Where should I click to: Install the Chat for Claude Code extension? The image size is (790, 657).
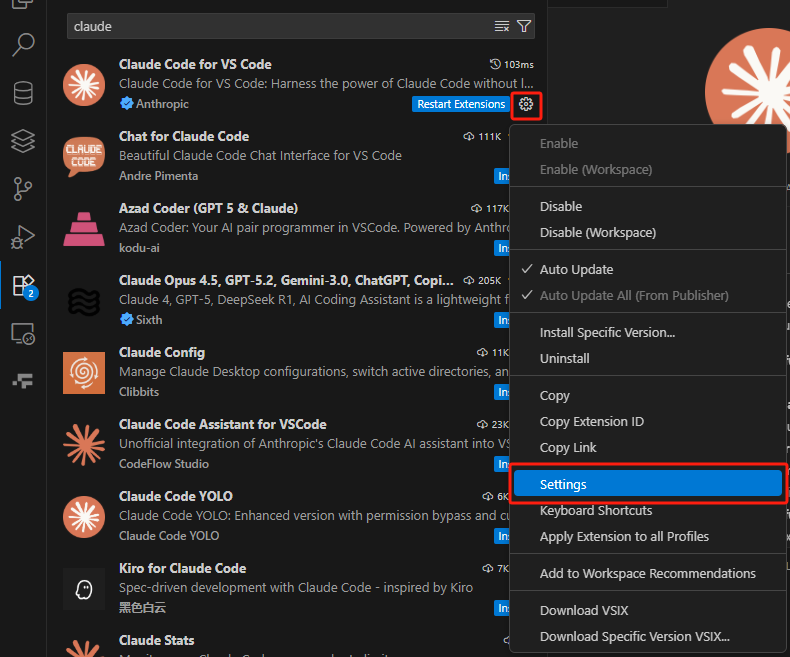[502, 176]
